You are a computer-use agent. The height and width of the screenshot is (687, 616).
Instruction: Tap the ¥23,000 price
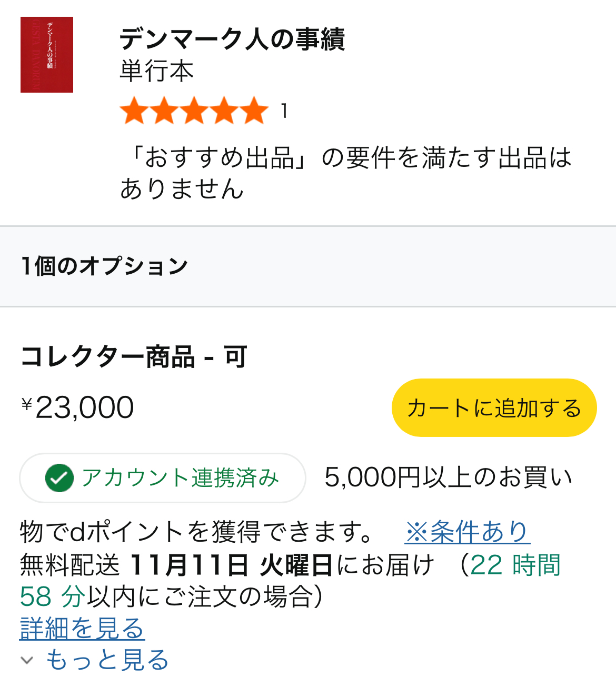click(x=78, y=407)
